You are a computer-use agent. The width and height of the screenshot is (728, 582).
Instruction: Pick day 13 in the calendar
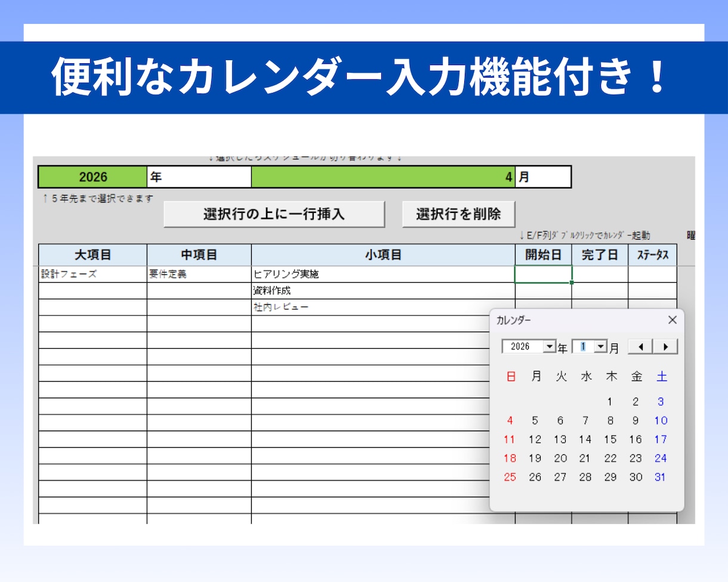560,439
